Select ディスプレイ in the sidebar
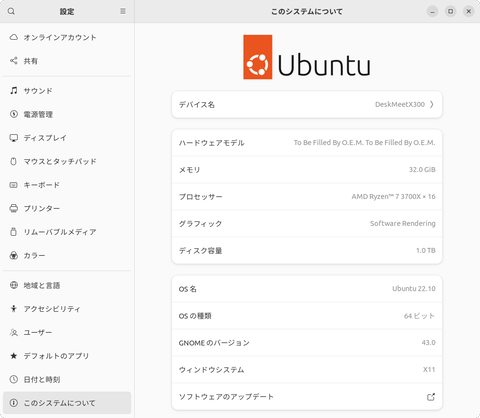The height and width of the screenshot is (418, 480). 67,138
